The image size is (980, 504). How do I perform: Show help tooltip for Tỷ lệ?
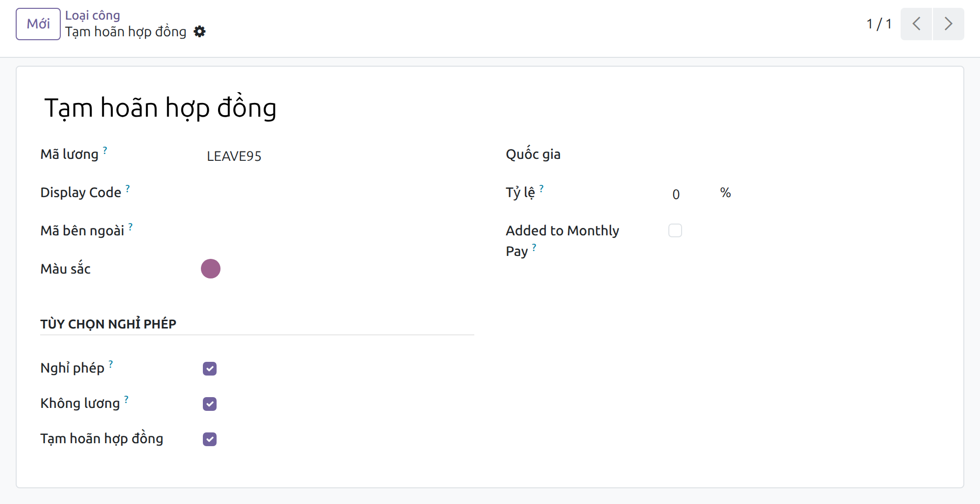541,188
